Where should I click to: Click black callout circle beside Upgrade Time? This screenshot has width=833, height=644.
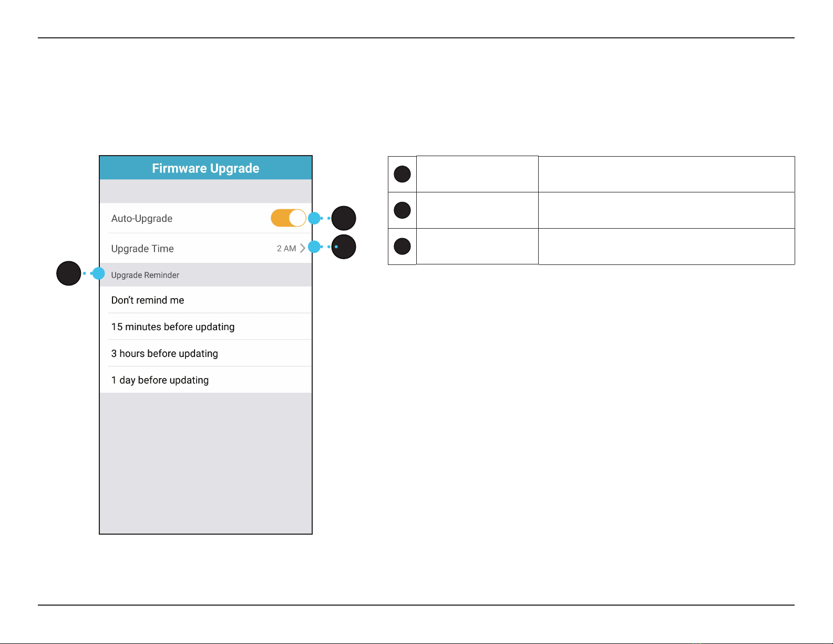[344, 247]
